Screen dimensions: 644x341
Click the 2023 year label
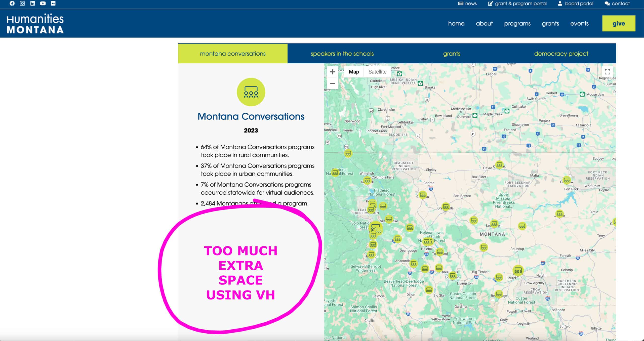pos(251,130)
